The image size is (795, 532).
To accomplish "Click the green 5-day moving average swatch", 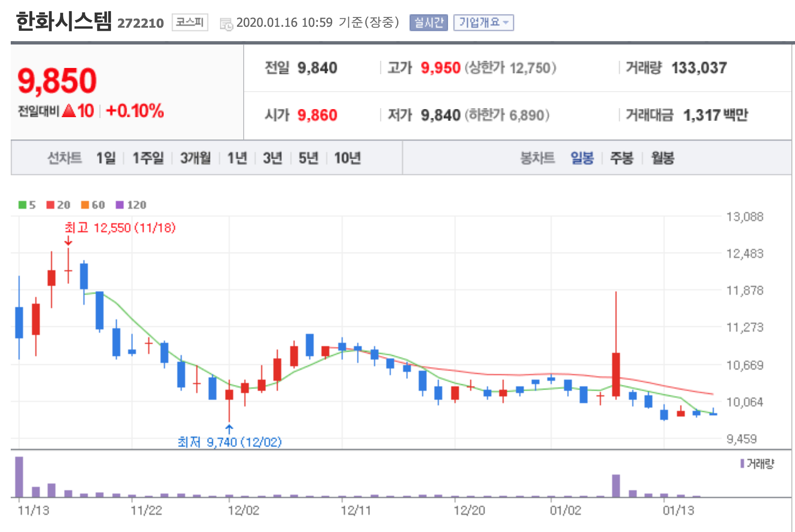I will [22, 205].
